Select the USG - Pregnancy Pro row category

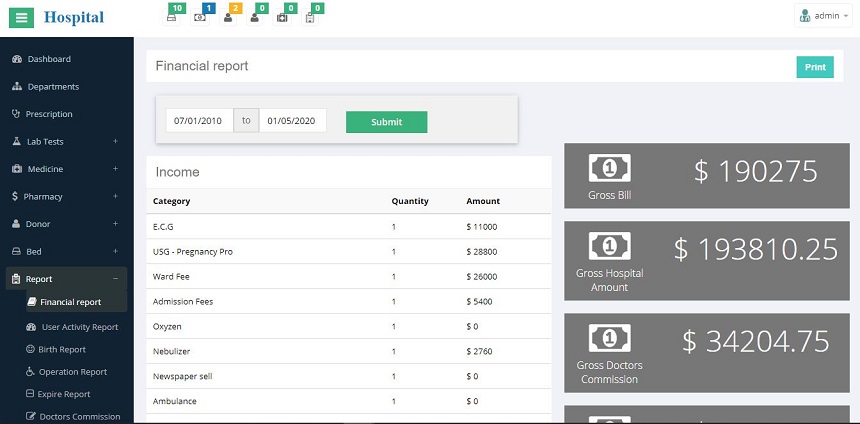[x=193, y=252]
